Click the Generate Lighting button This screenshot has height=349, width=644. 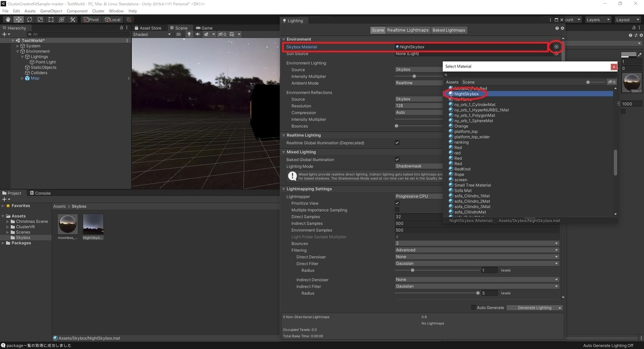pyautogui.click(x=531, y=308)
